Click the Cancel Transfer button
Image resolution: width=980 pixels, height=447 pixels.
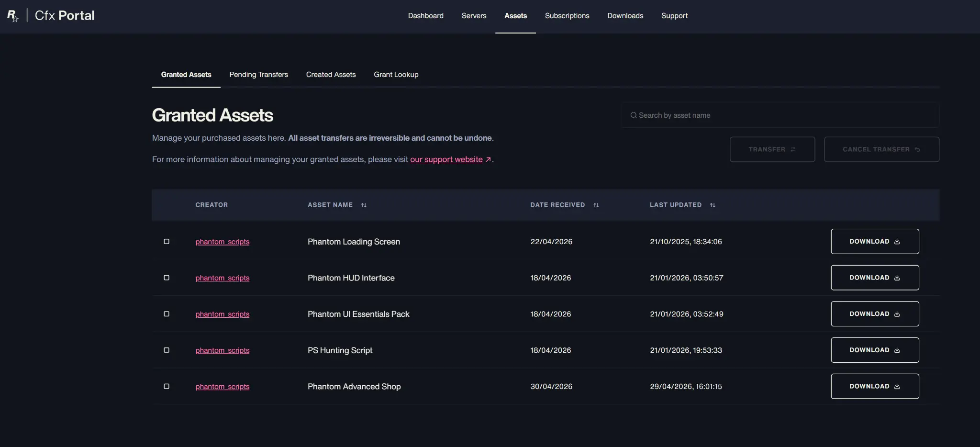881,149
